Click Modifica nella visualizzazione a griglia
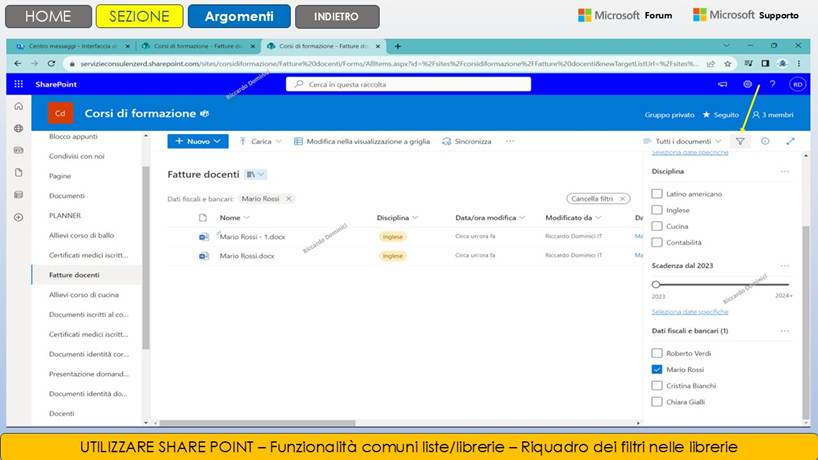The height and width of the screenshot is (460, 818). tap(362, 141)
